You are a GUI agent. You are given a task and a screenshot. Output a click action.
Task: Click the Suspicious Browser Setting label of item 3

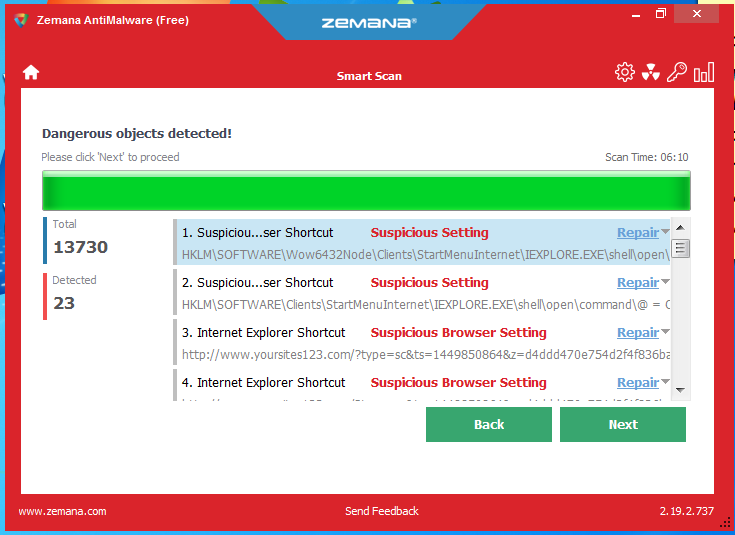coord(458,332)
